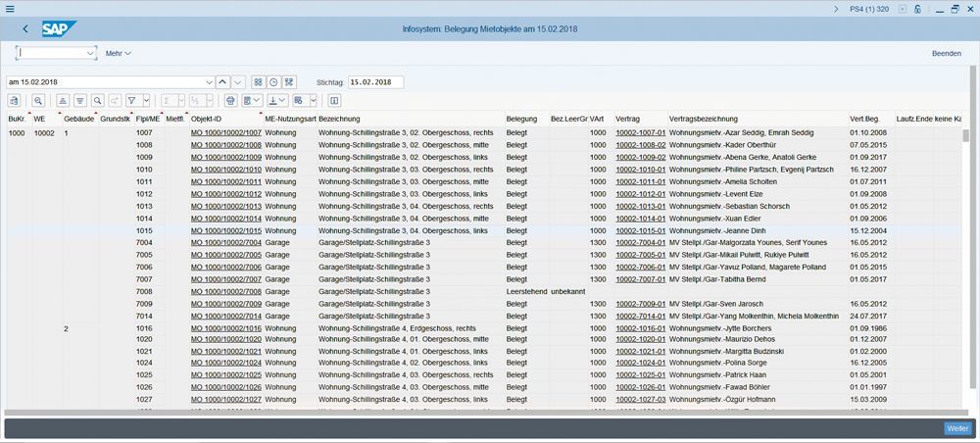Click the print icon in the toolbar
The image size is (980, 443).
(230, 101)
